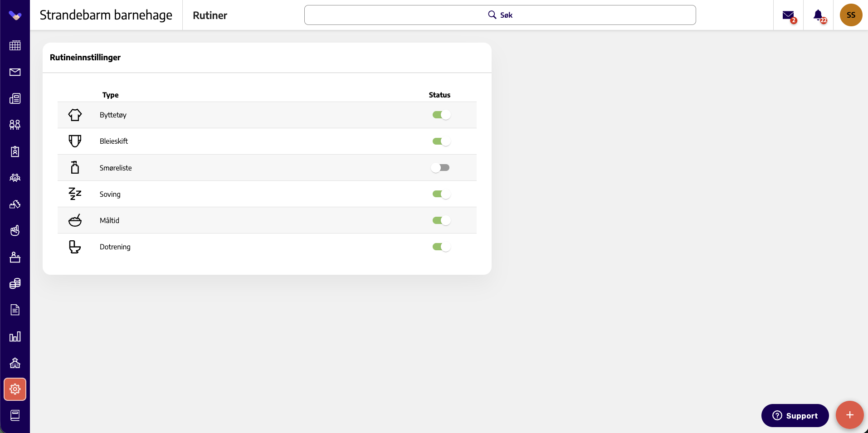This screenshot has width=868, height=433.
Task: Click the Support button
Action: click(795, 415)
